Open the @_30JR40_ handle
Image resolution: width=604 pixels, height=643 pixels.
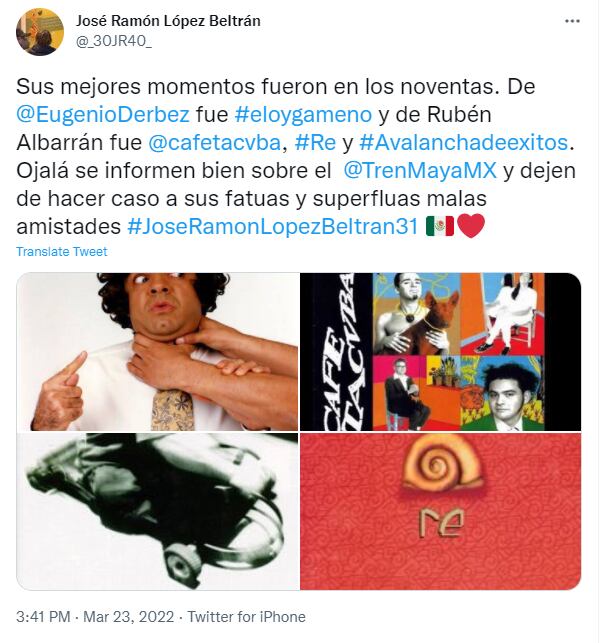(x=114, y=41)
